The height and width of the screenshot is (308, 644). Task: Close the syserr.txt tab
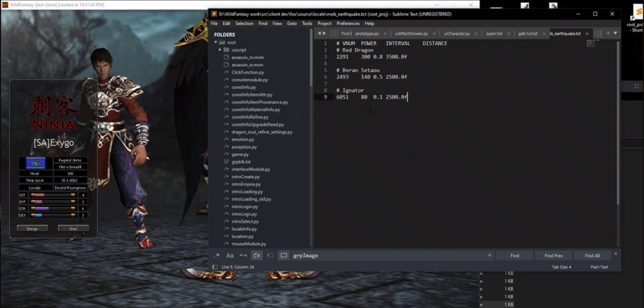click(x=509, y=34)
